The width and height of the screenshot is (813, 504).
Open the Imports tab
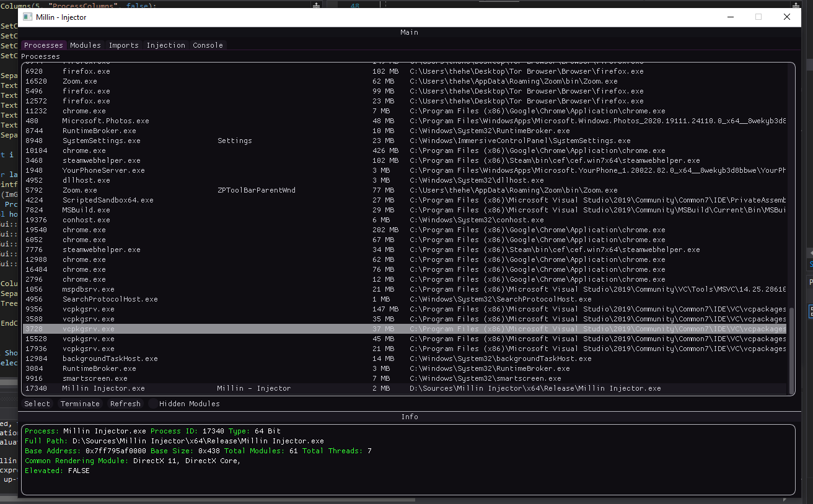pyautogui.click(x=124, y=45)
